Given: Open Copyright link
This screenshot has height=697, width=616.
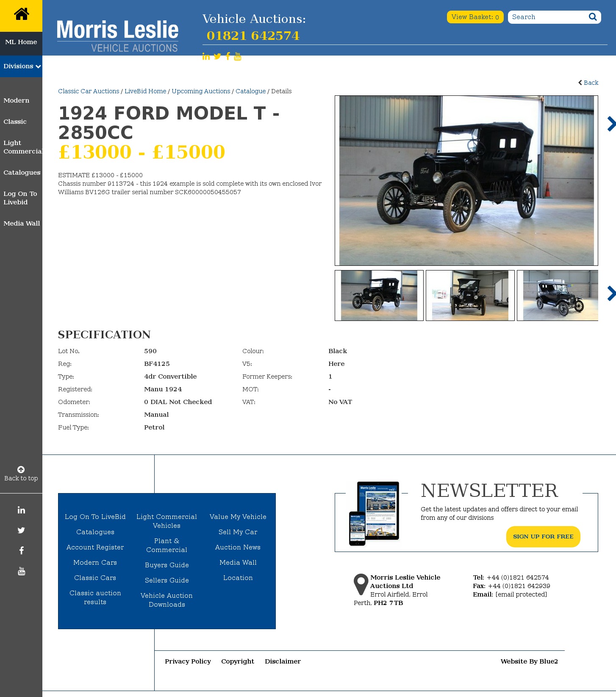Looking at the screenshot, I should pyautogui.click(x=238, y=661).
